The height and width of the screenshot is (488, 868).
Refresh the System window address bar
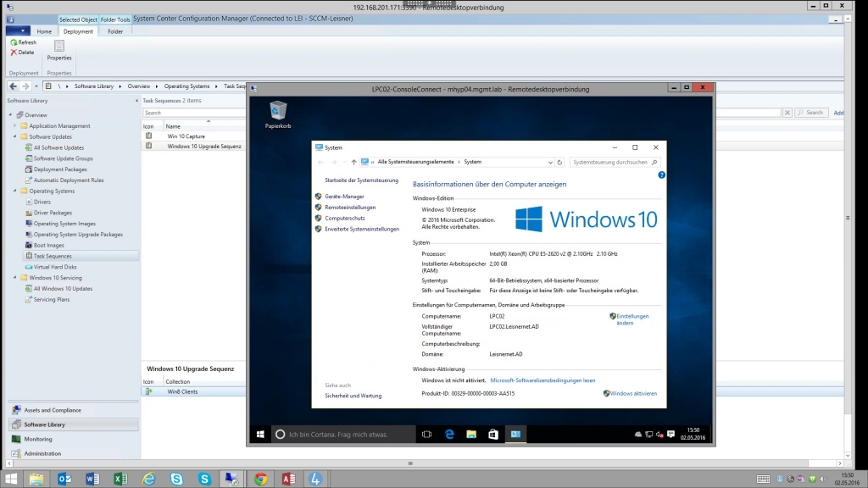point(559,162)
